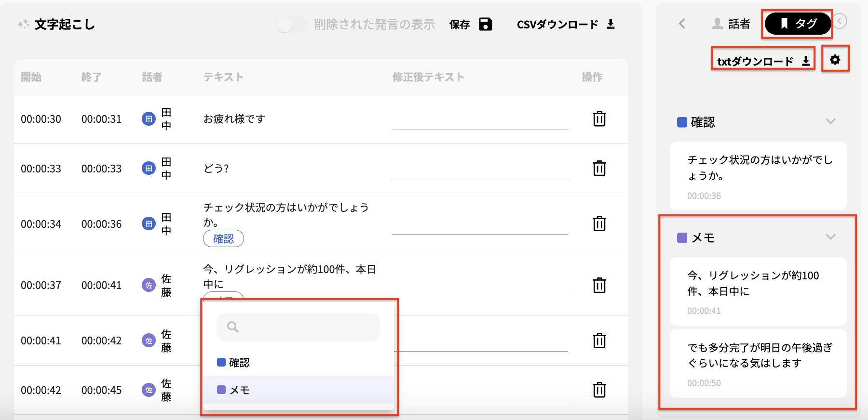This screenshot has height=420, width=868.
Task: Delete the 00:00:41 row with trash icon
Action: pyautogui.click(x=599, y=341)
